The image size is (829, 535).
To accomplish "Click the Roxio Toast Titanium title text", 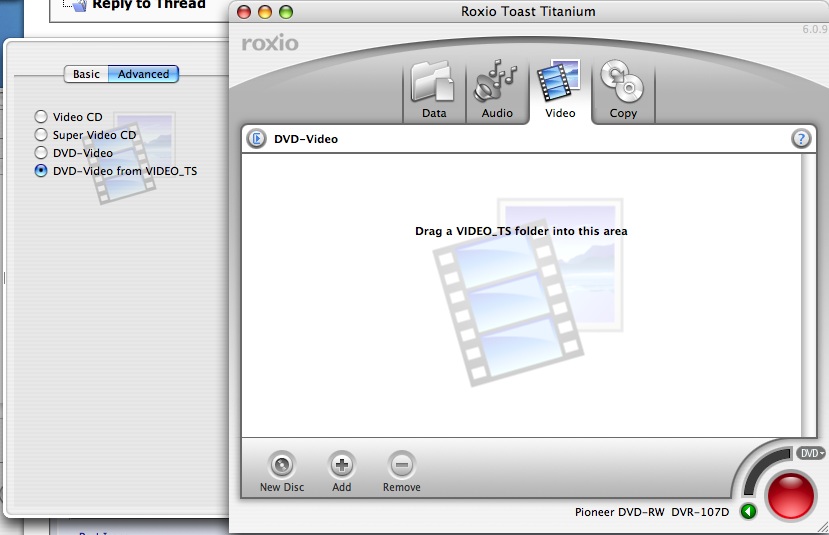I will pyautogui.click(x=528, y=11).
